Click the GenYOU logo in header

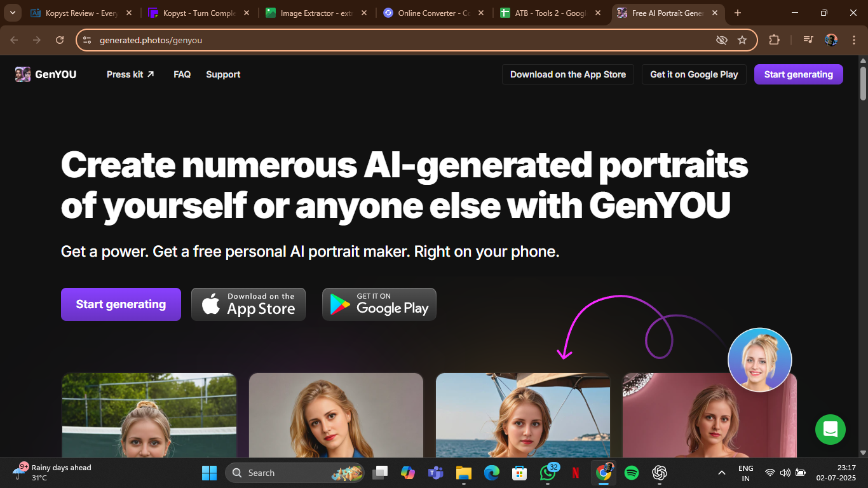tap(46, 74)
